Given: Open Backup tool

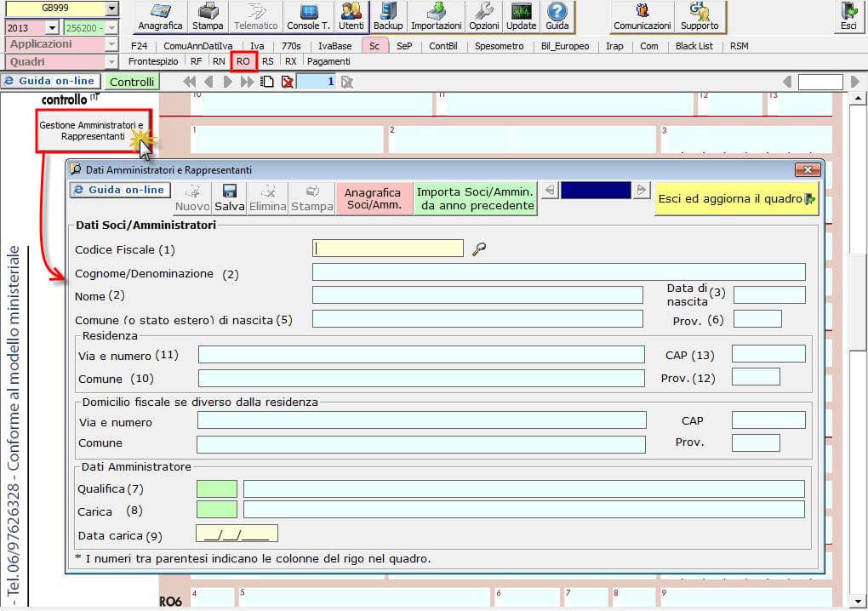Looking at the screenshot, I should [x=388, y=16].
